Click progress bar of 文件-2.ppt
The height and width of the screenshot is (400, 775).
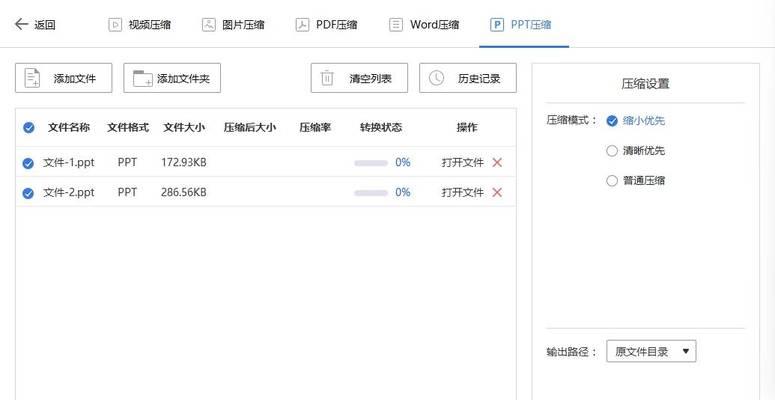pos(371,193)
